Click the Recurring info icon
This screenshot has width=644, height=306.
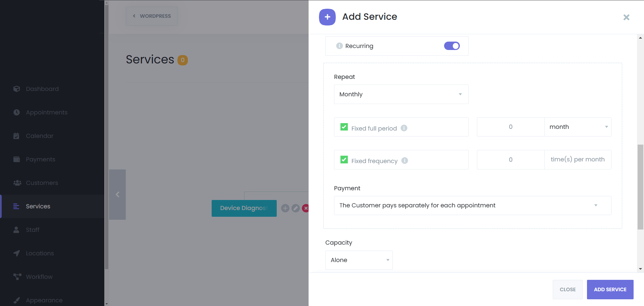point(339,46)
